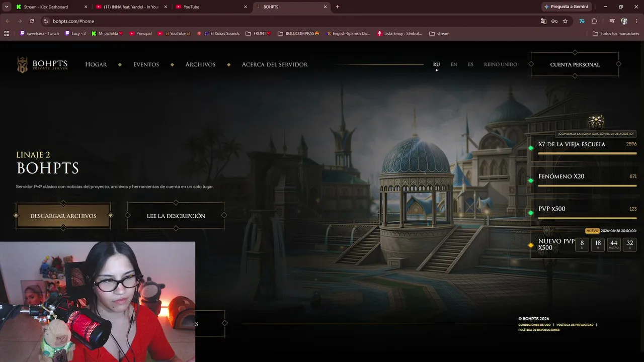This screenshot has height=362, width=644.
Task: Open Condiciones de Uso footer link
Action: 534,325
